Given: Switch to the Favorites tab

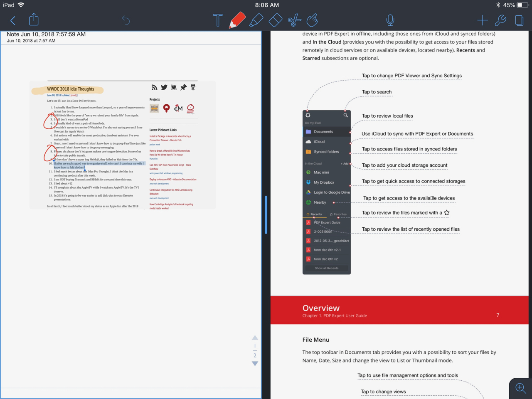Looking at the screenshot, I should (338, 214).
